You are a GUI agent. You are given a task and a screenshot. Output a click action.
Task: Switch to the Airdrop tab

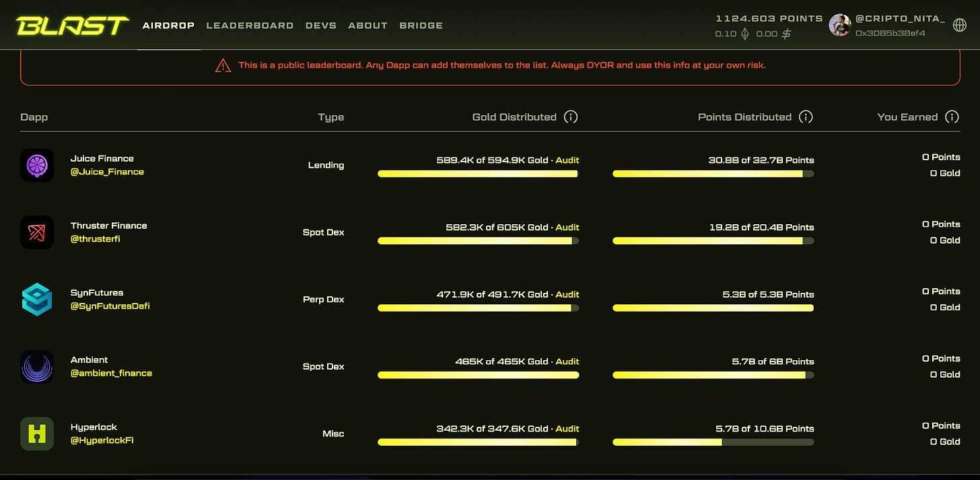click(x=168, y=26)
